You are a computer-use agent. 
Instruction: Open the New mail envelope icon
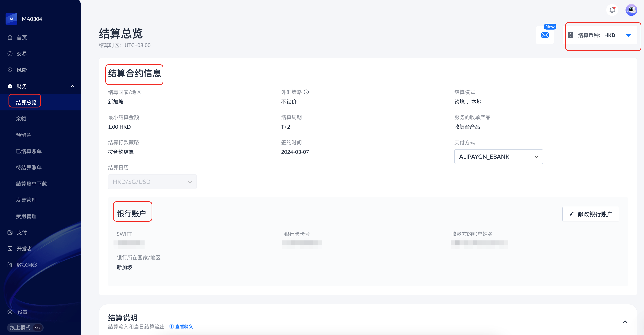tap(545, 35)
